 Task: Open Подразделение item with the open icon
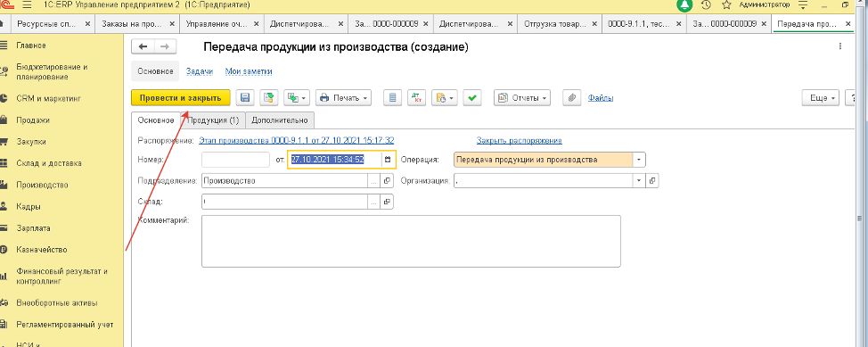(388, 181)
